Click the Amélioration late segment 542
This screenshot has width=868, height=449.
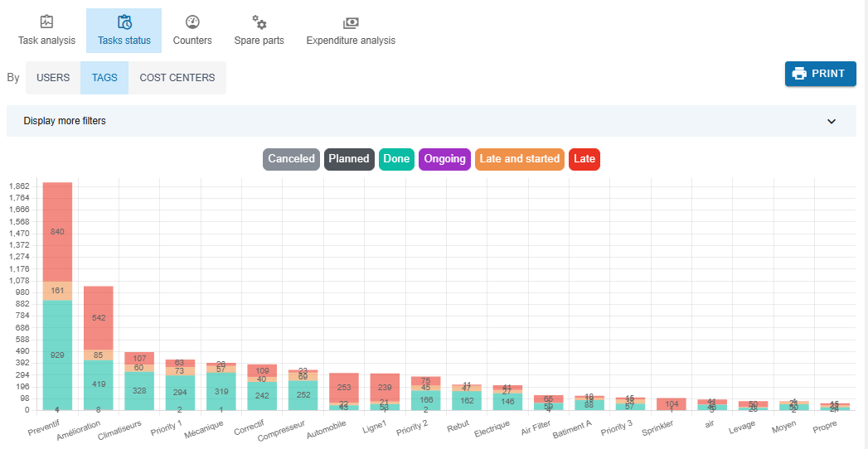click(99, 318)
